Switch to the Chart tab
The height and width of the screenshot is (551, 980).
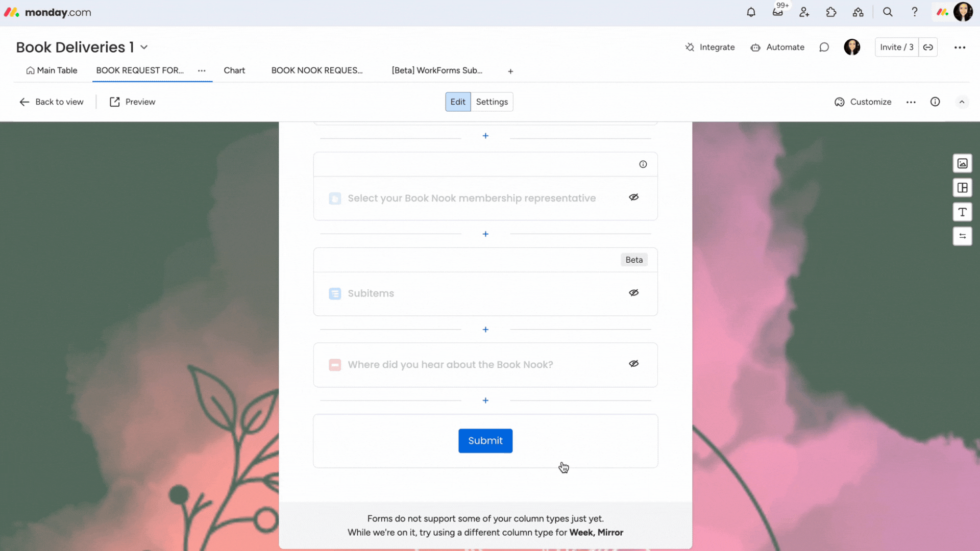[x=234, y=70]
